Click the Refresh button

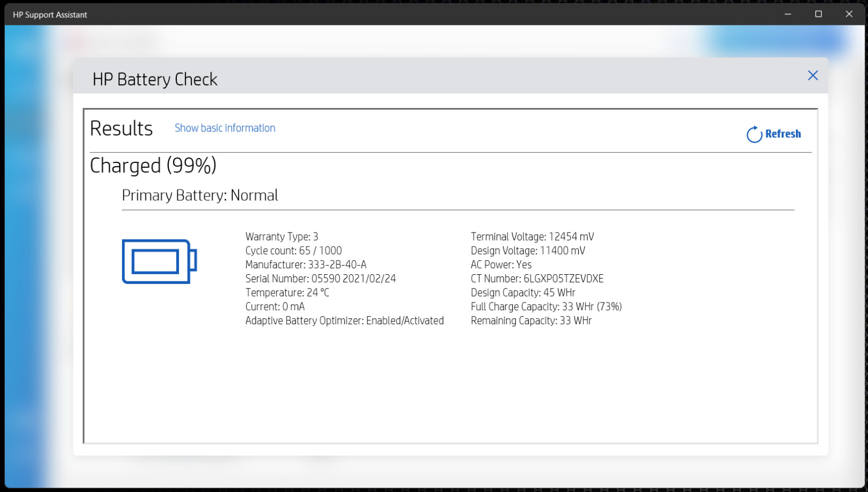click(x=774, y=134)
